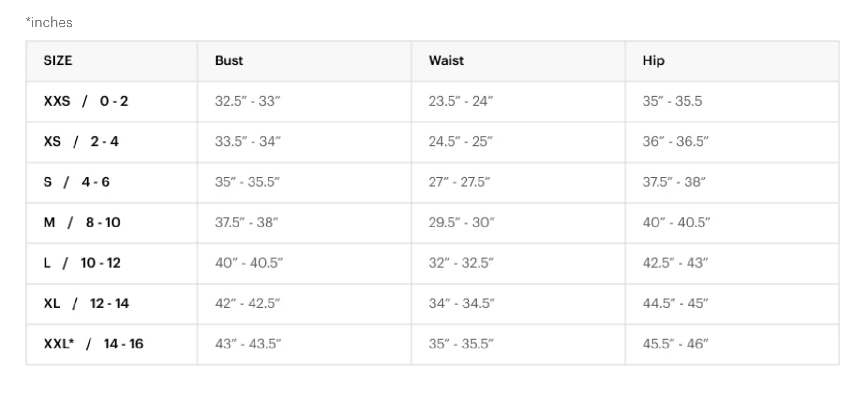The image size is (868, 393).
Task: Click the *inches note above the table
Action: pos(49,23)
